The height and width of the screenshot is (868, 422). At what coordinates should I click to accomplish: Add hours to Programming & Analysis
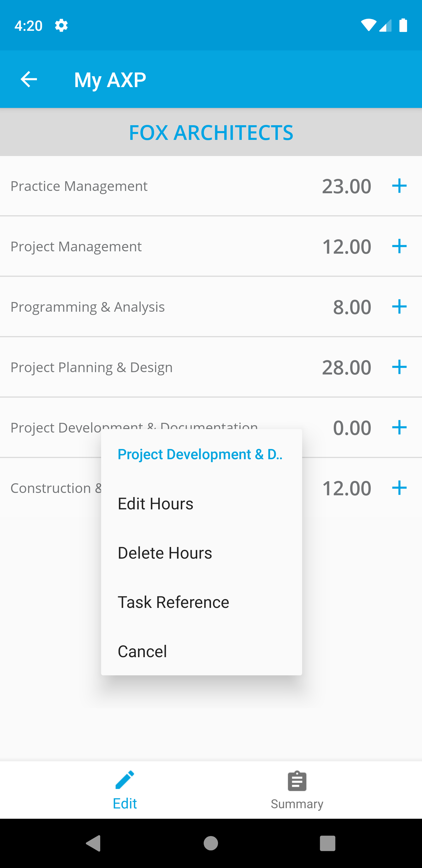[399, 306]
